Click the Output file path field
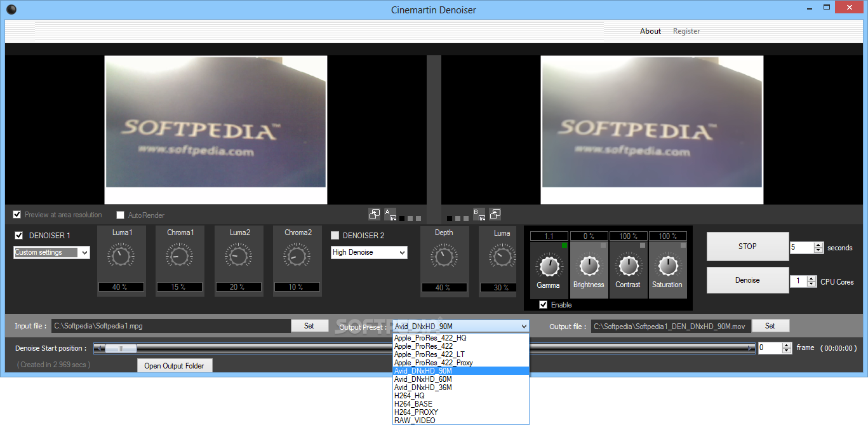Viewport: 868px width, 425px height. [x=671, y=327]
